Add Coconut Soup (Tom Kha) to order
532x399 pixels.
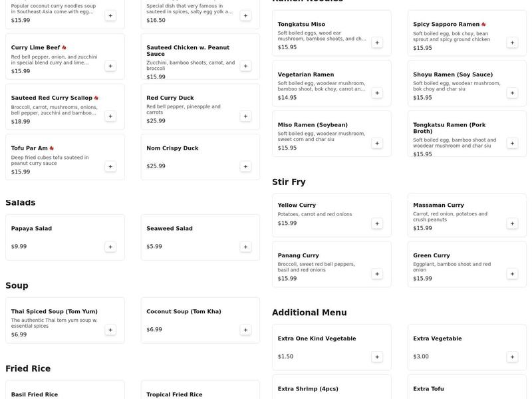(x=245, y=330)
